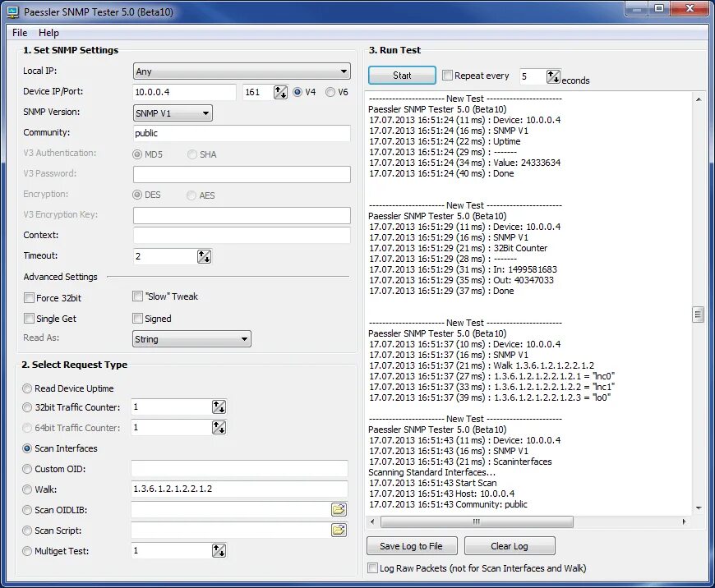The width and height of the screenshot is (715, 588).
Task: Click the Timeout spinner icon
Action: [x=204, y=256]
